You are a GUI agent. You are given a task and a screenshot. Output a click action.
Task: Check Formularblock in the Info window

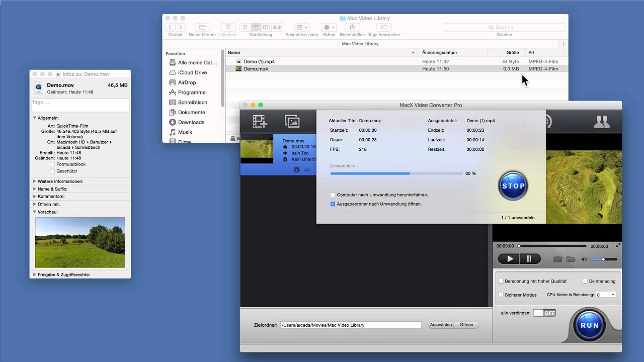tap(52, 164)
